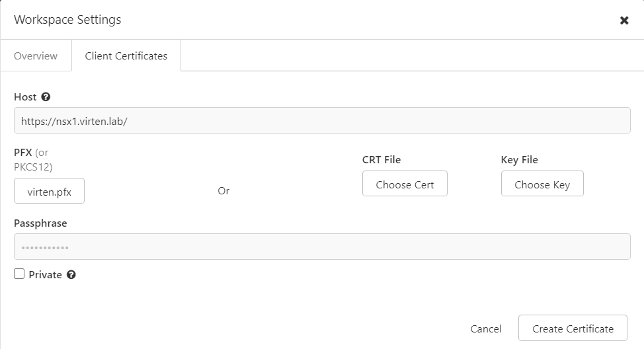Click the Private label text
The width and height of the screenshot is (644, 349).
45,275
